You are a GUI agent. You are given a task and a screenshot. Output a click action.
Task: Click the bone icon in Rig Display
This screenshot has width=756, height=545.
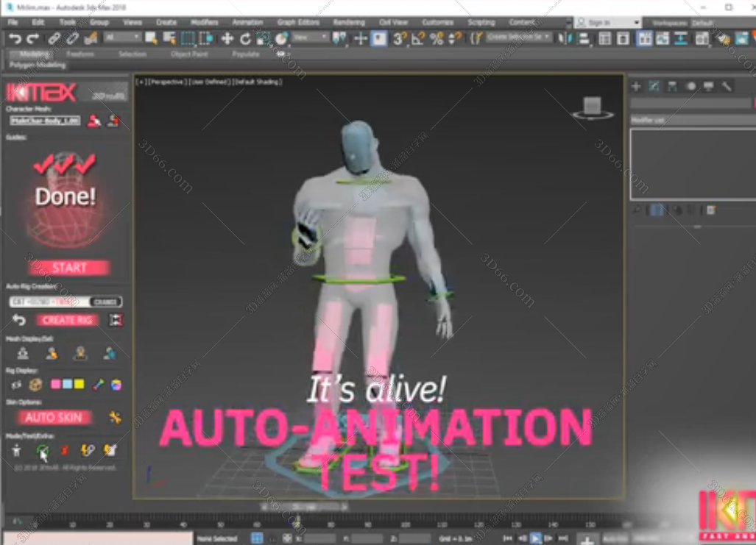click(99, 384)
